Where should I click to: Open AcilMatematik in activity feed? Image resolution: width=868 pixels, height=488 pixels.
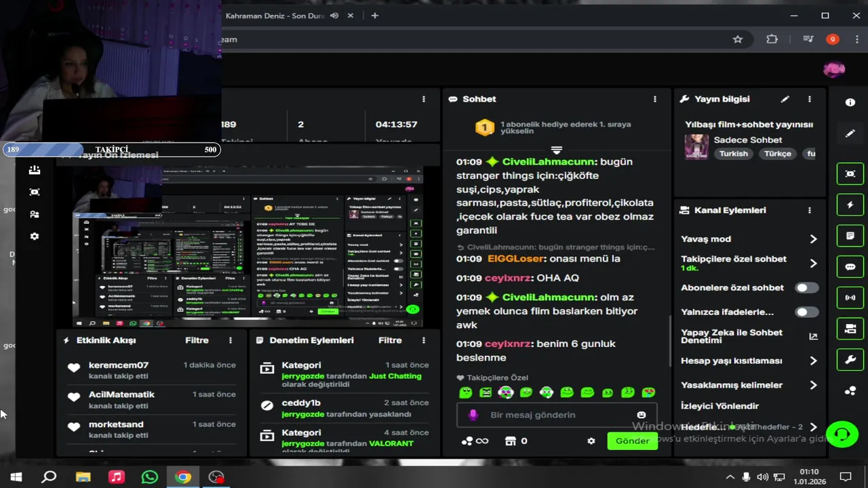pos(121,394)
